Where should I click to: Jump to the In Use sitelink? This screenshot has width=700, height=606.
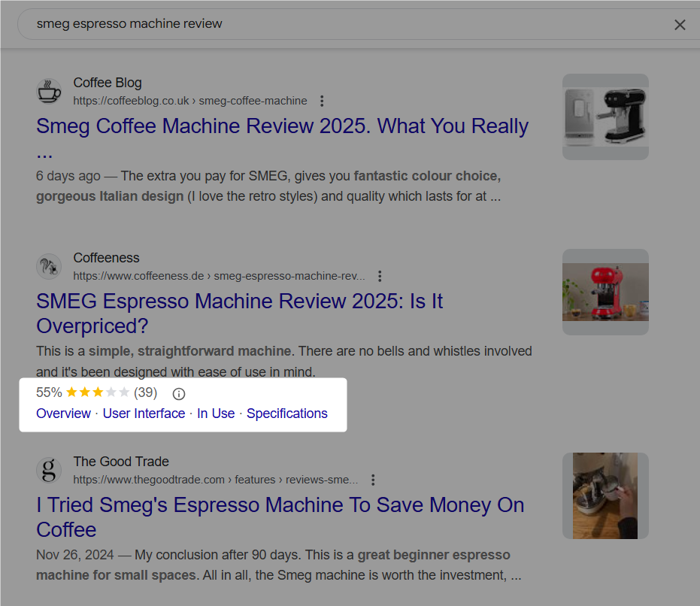coord(216,414)
